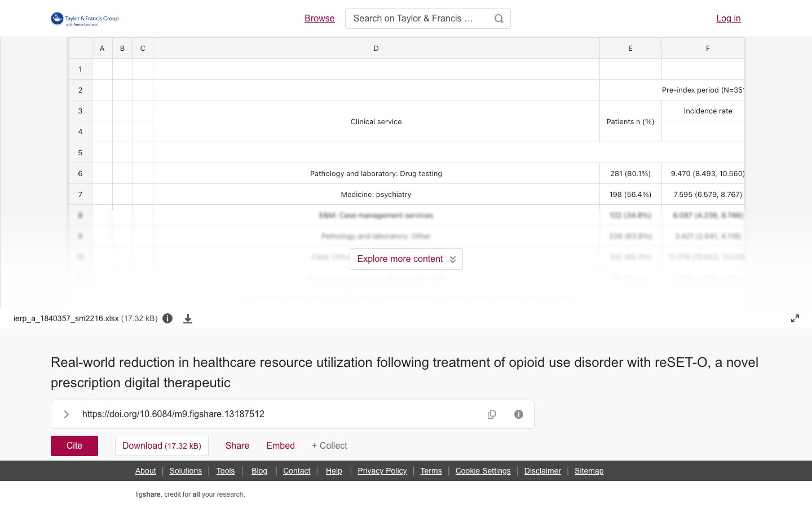The image size is (812, 508).
Task: Open Sitemap footer link
Action: pyautogui.click(x=589, y=471)
